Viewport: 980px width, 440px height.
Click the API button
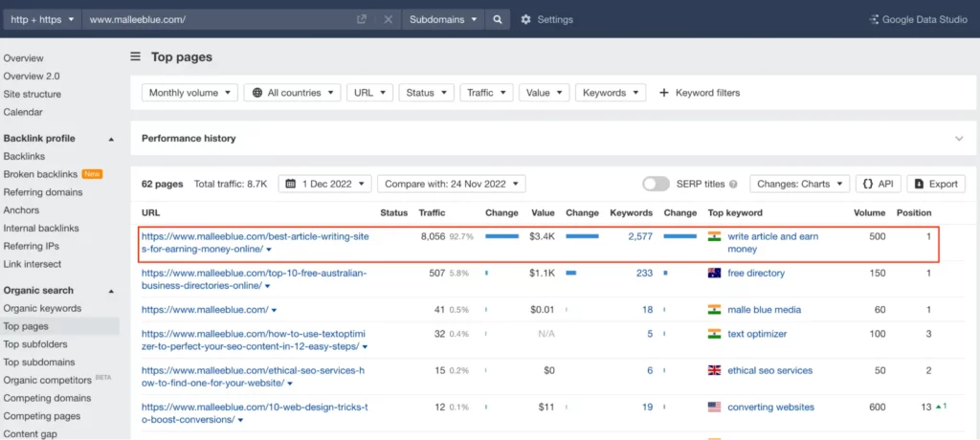(x=879, y=184)
